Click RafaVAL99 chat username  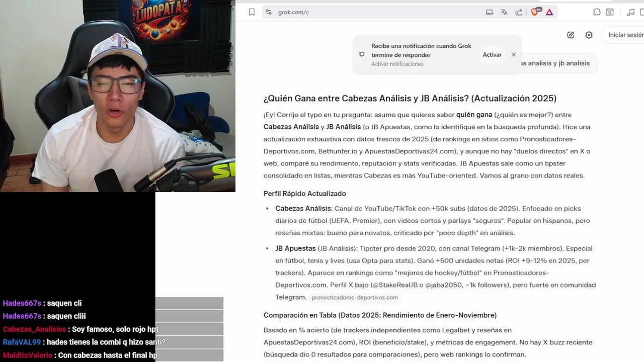coord(22,342)
